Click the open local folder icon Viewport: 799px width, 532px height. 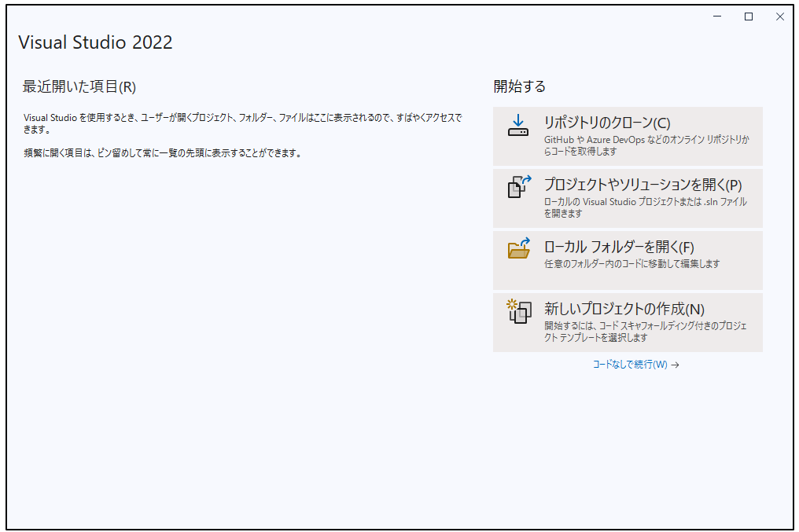tap(519, 249)
